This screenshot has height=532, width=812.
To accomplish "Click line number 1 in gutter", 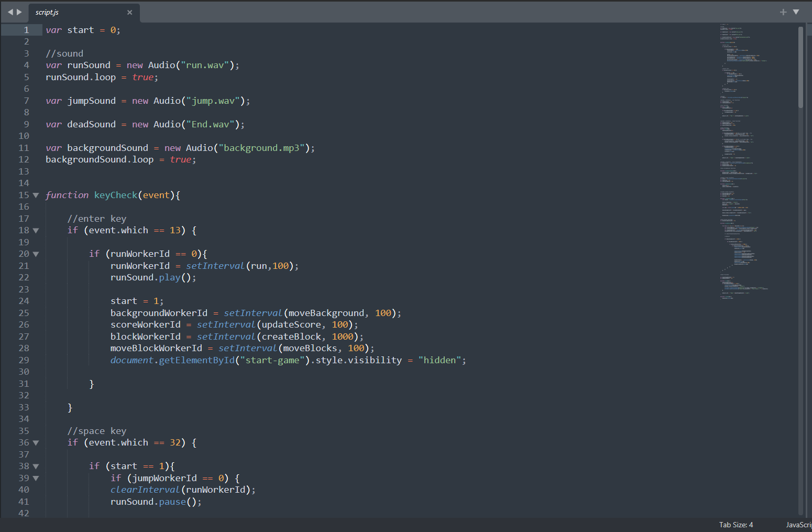I will pos(26,30).
